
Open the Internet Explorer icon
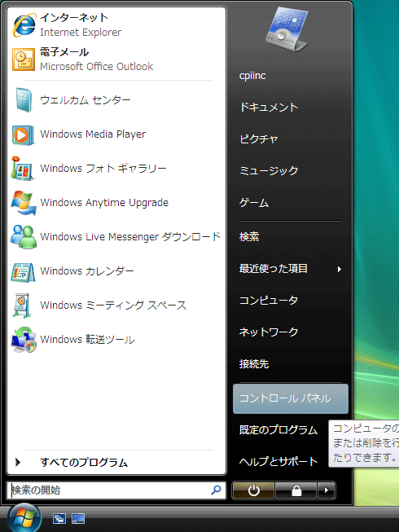tap(24, 24)
